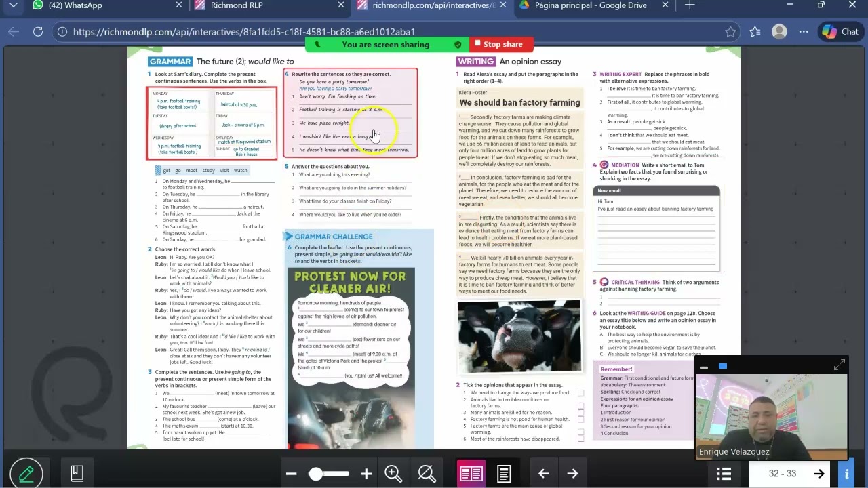Click the shield icon in sharing bar

(x=458, y=45)
